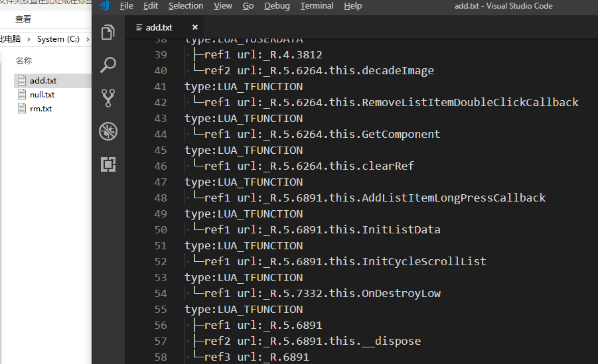Click System (C:) in the address breadcrumb
The image size is (598, 364).
pyautogui.click(x=58, y=39)
